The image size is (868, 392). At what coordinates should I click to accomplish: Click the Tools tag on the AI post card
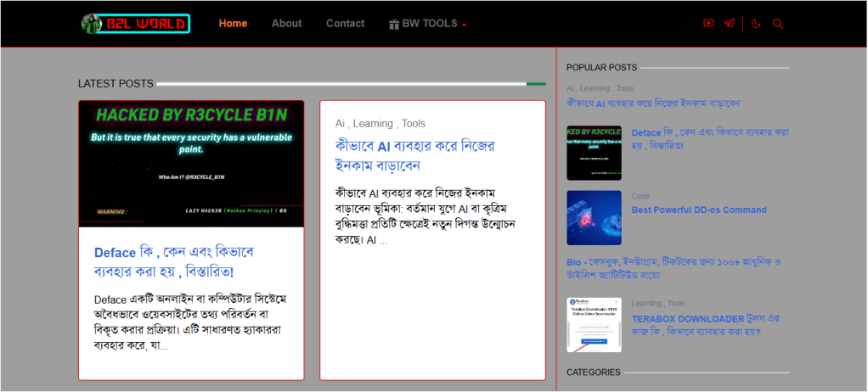pos(414,123)
